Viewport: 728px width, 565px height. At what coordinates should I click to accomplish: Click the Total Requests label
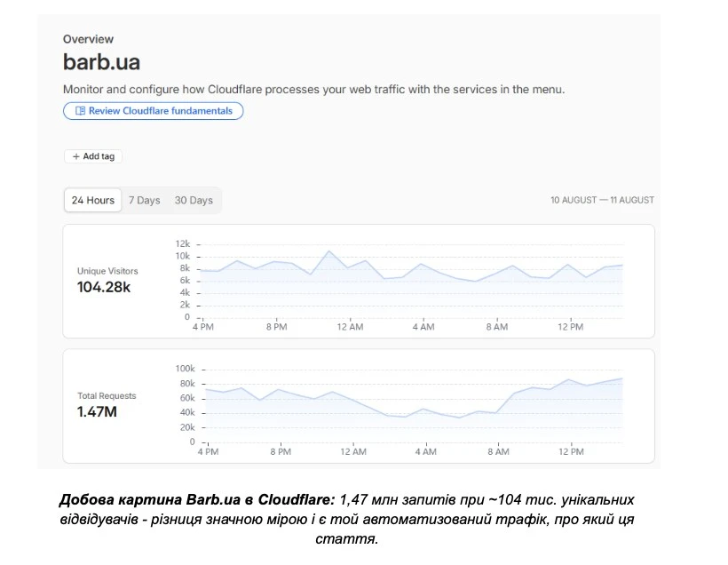point(107,396)
